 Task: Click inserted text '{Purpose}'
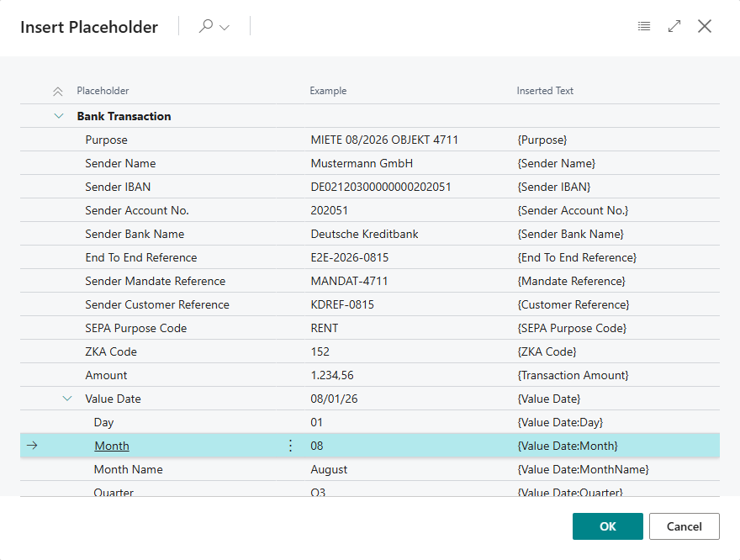pos(542,140)
